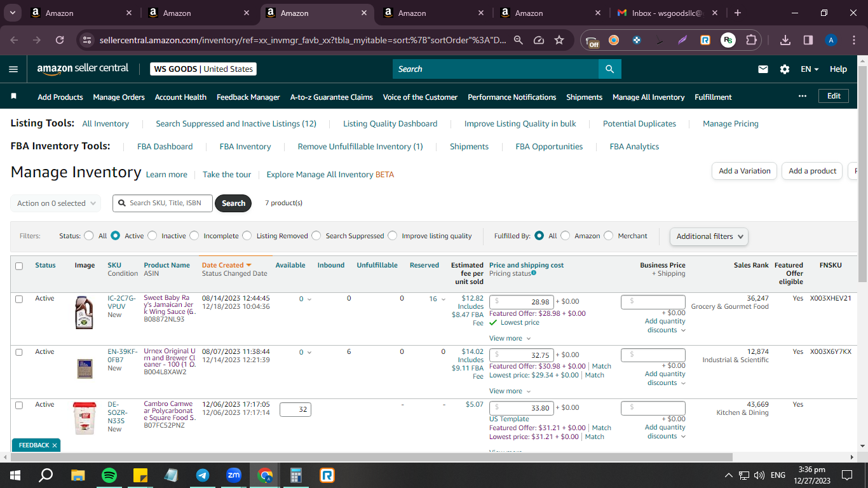Select the Listing Removed status filter
This screenshot has width=868, height=488.
(247, 236)
